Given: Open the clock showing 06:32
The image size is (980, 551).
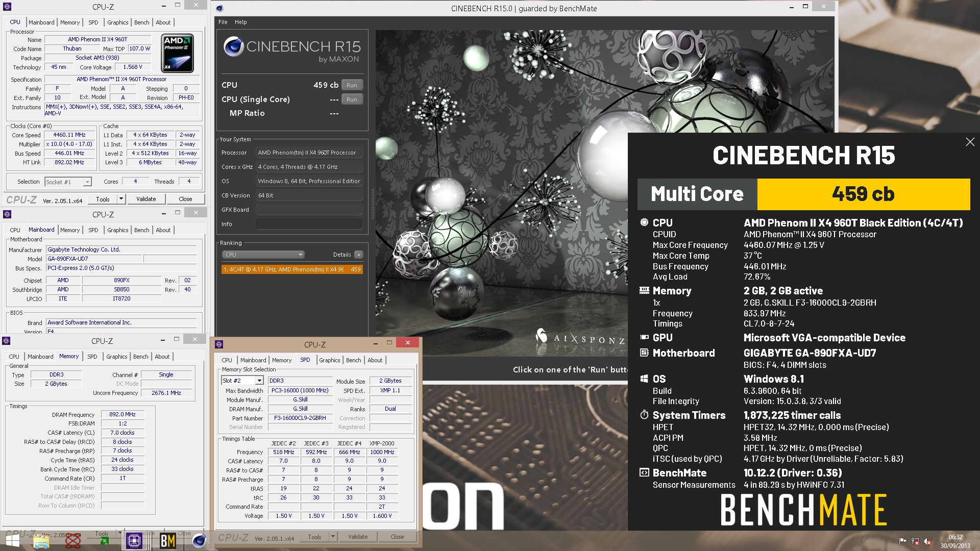Looking at the screenshot, I should pos(955,541).
